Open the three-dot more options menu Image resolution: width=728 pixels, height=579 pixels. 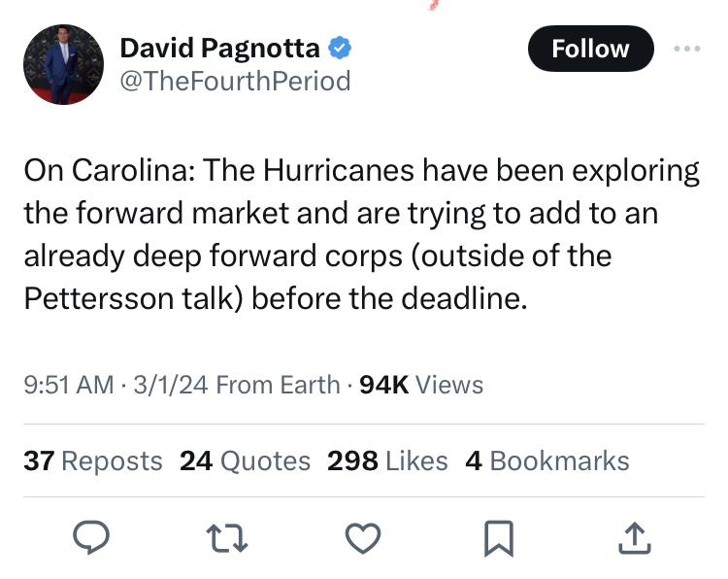[x=687, y=47]
